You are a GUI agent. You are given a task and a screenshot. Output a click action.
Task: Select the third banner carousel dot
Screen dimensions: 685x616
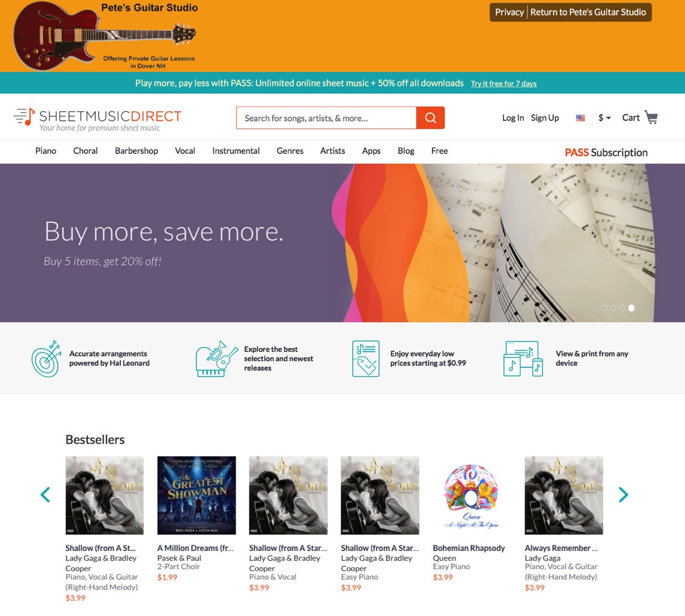pos(622,308)
